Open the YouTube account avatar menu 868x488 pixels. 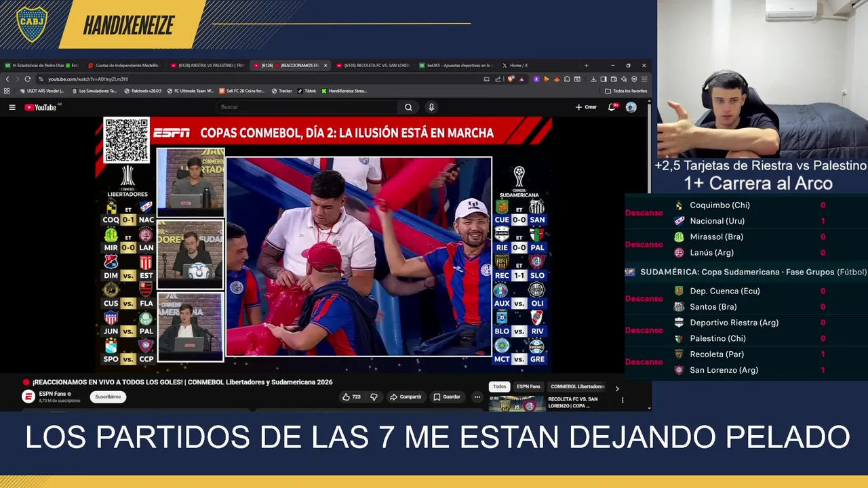click(x=631, y=107)
